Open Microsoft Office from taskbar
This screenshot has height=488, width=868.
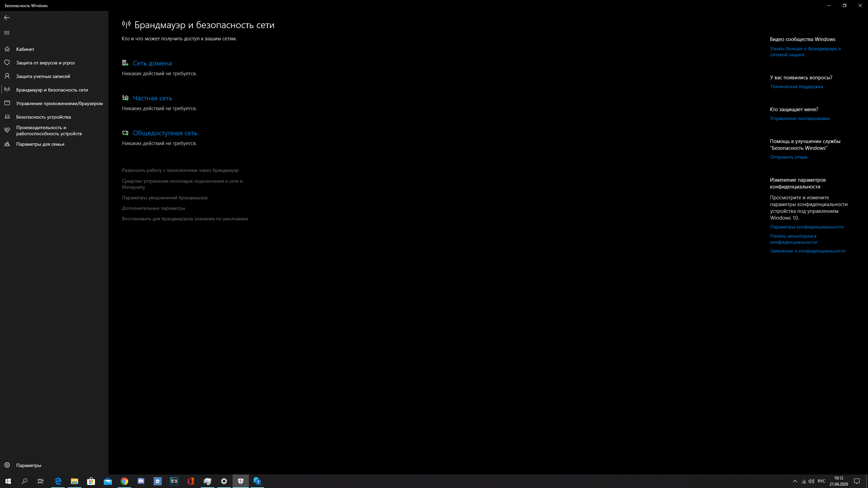tap(191, 481)
